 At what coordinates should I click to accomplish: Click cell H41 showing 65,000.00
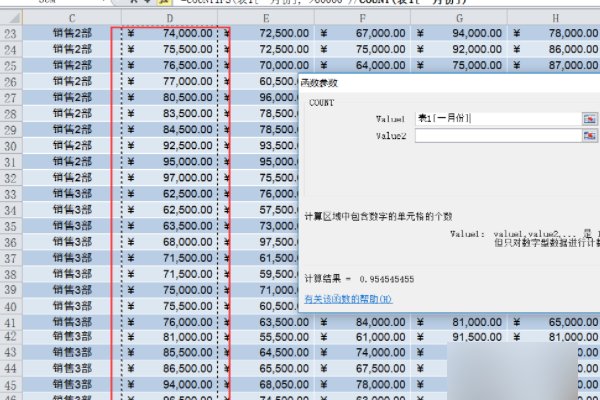(554, 322)
